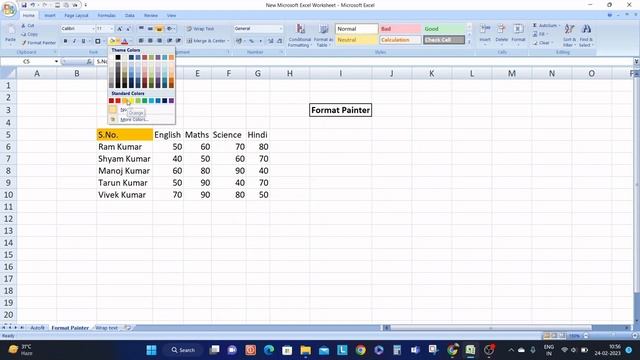Click the Wrap Text button
Screen dimensions: 640x360
200,29
